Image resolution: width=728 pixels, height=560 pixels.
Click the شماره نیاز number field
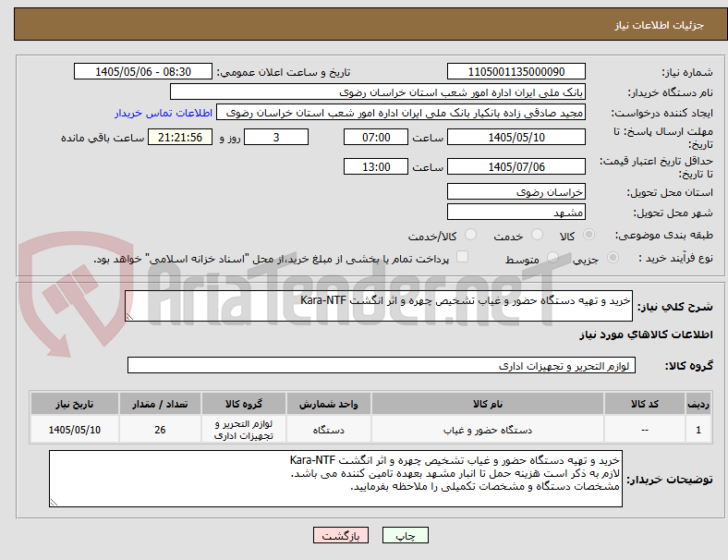[516, 71]
